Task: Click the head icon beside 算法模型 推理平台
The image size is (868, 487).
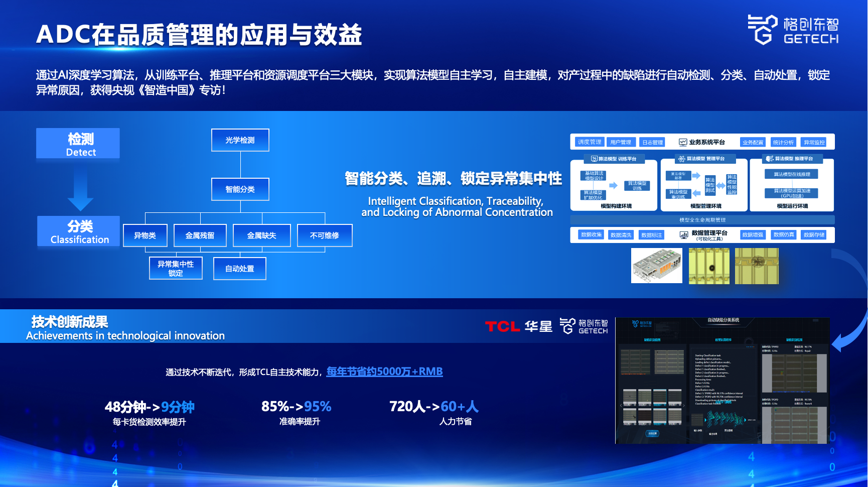Action: [x=769, y=159]
